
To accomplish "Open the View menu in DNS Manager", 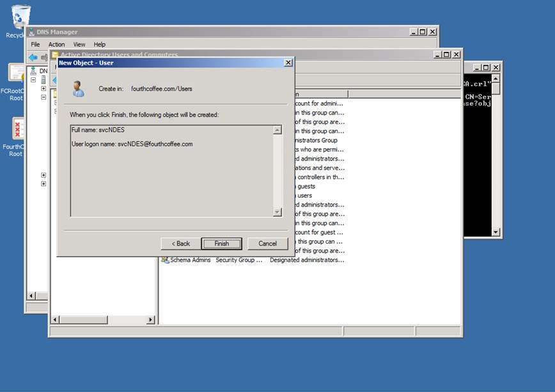I will click(79, 45).
